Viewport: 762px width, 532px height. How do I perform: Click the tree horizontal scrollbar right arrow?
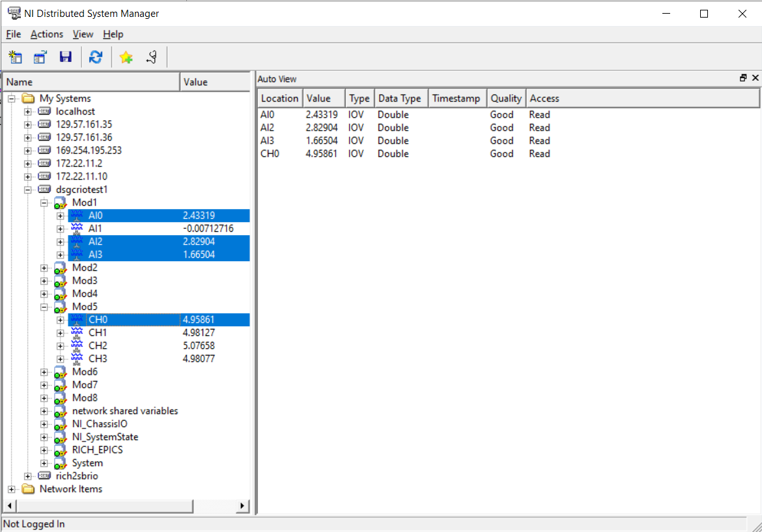242,506
